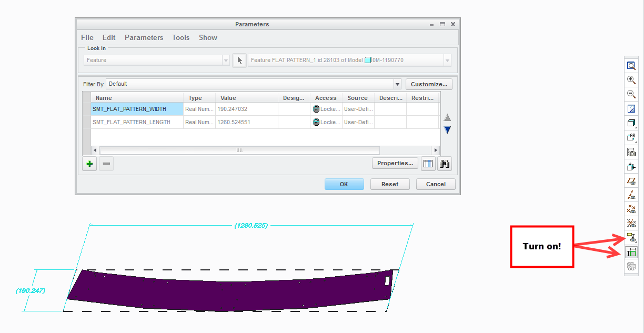Image resolution: width=644 pixels, height=333 pixels.
Task: Expand the Look In Feature dropdown
Action: tap(226, 60)
